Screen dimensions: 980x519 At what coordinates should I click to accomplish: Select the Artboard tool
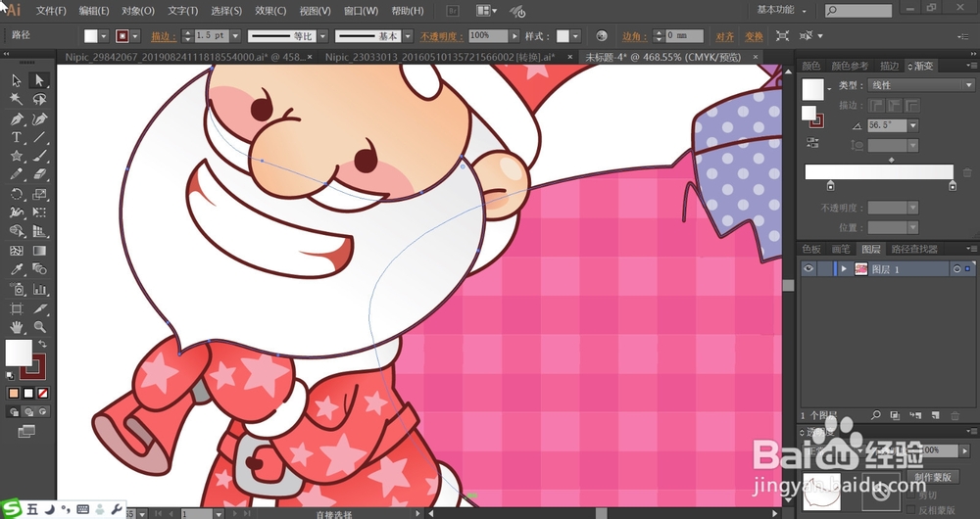[x=17, y=308]
